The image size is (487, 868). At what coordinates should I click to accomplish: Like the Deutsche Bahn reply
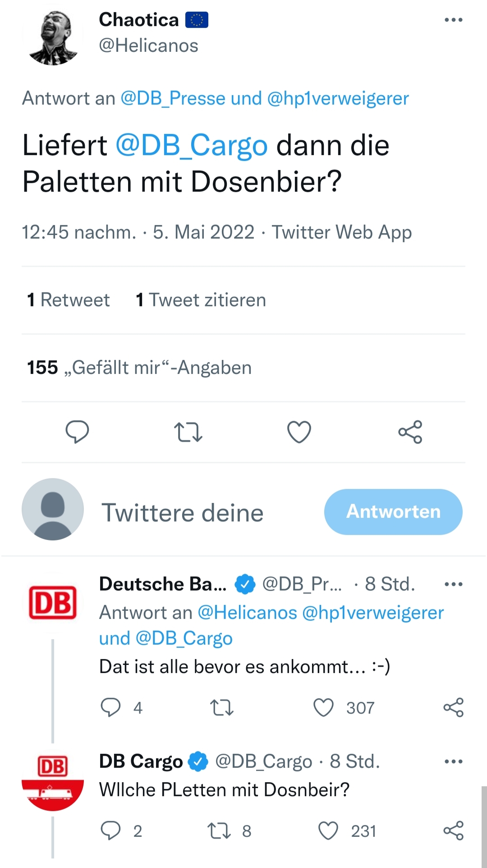click(x=323, y=707)
